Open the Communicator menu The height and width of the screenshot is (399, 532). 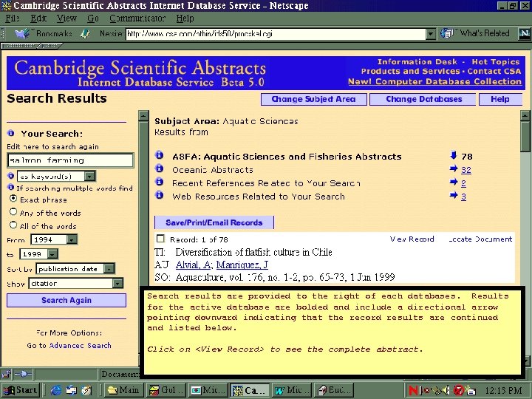tap(137, 18)
